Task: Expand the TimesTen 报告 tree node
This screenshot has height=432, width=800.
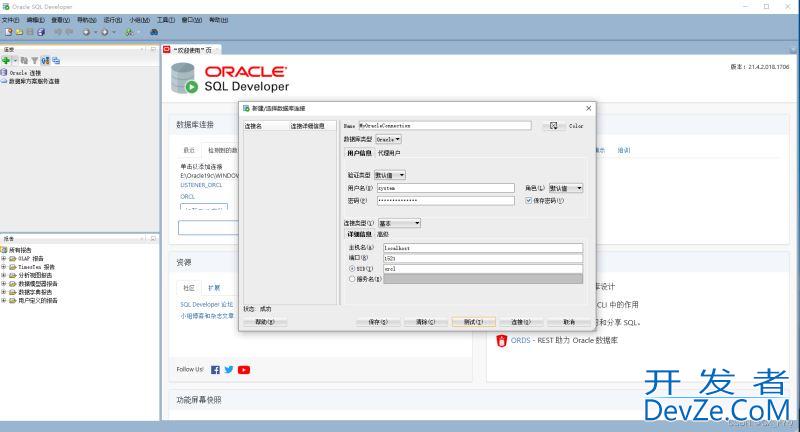Action: click(x=4, y=267)
